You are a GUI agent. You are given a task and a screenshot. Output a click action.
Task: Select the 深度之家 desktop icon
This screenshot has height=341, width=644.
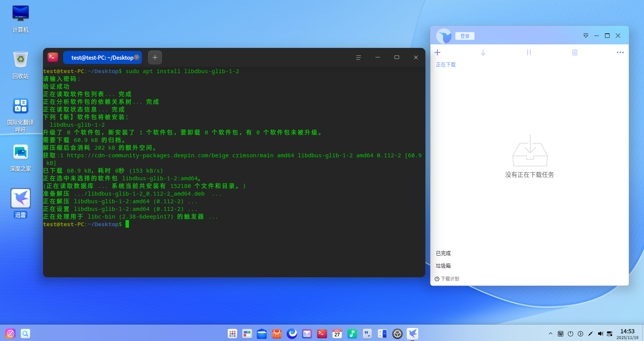pyautogui.click(x=20, y=158)
